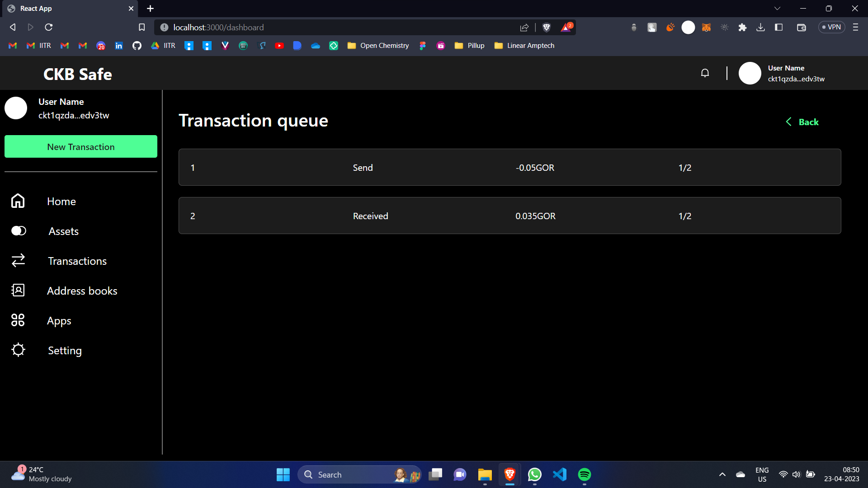Expand the tab search chevron
The width and height of the screenshot is (868, 488).
(777, 9)
